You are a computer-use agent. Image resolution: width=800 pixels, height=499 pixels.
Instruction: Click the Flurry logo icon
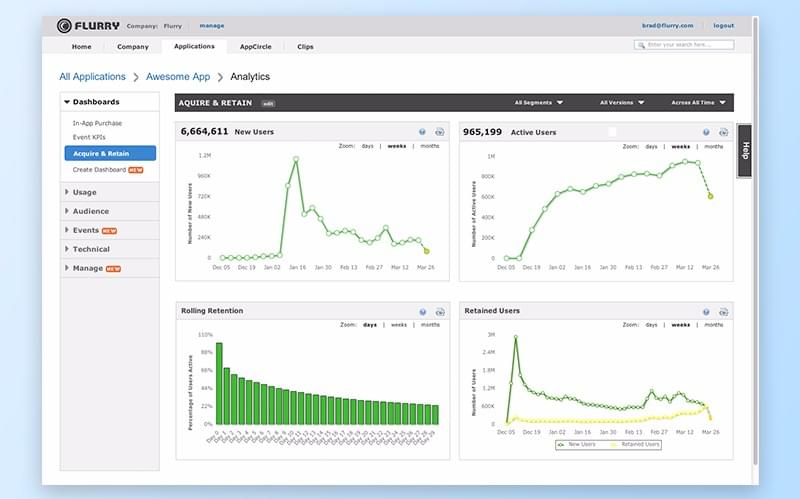point(64,26)
